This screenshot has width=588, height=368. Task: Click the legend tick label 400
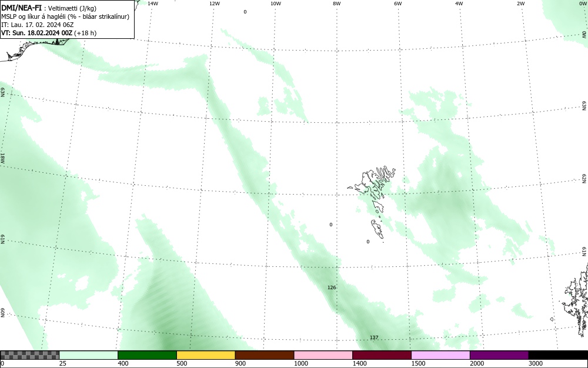(123, 363)
